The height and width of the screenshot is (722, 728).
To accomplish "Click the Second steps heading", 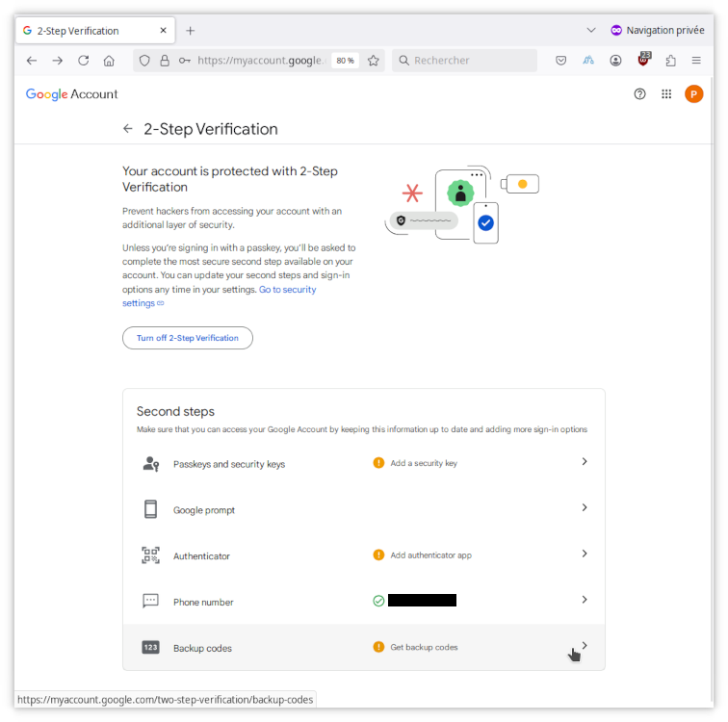I will pos(175,412).
